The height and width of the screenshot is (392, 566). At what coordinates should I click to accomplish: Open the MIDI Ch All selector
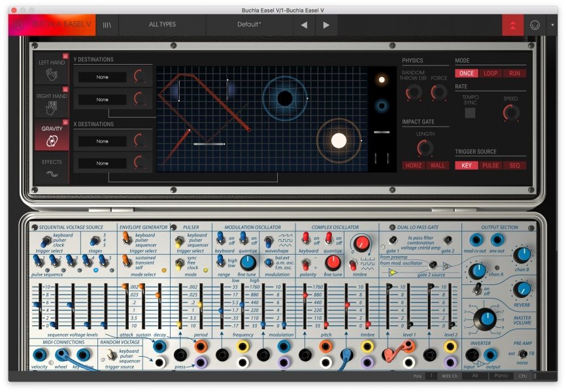[475, 376]
